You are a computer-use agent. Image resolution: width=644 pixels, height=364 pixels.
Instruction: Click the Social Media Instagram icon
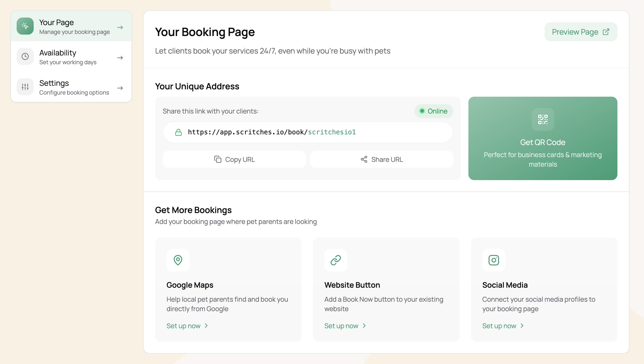pos(494,260)
